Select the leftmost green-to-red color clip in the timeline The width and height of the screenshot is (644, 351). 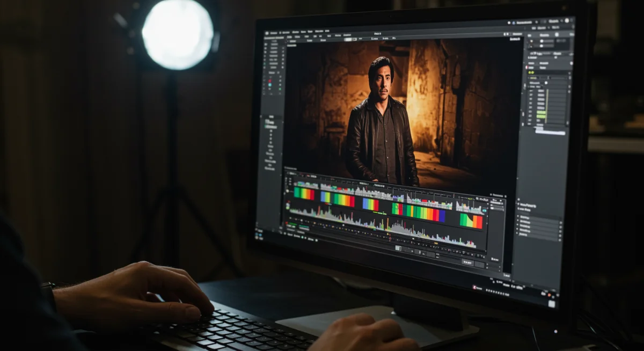304,193
